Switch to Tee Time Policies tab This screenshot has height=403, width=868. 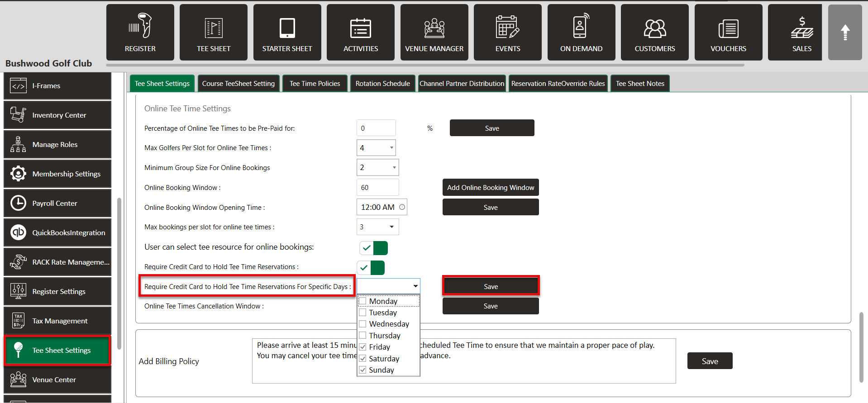coord(315,84)
